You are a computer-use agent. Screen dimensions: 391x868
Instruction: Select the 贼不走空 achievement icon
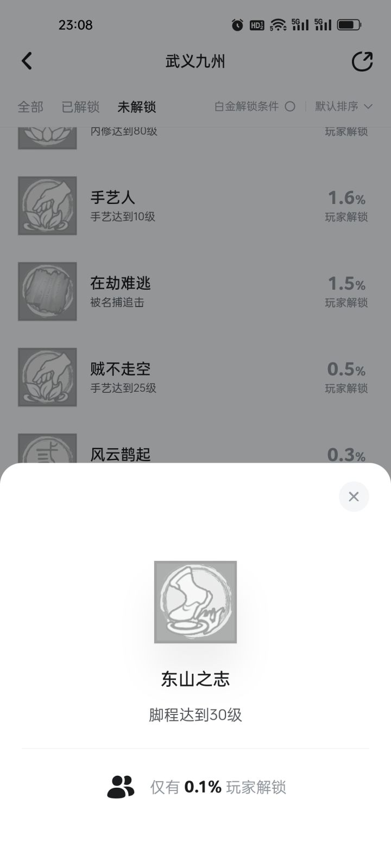tap(47, 377)
